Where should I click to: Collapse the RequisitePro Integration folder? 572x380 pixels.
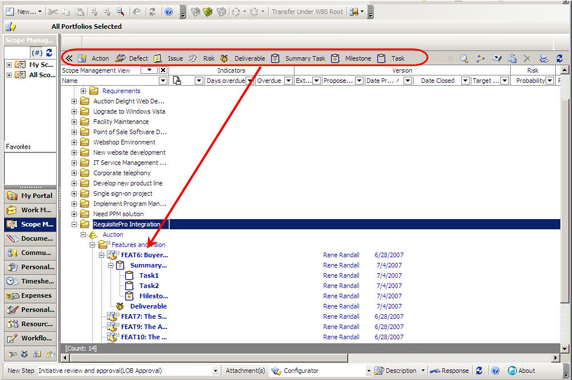tap(74, 224)
